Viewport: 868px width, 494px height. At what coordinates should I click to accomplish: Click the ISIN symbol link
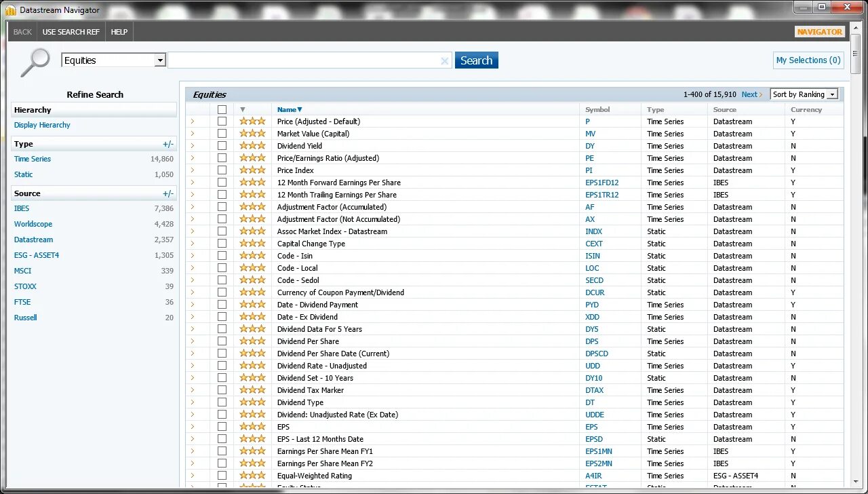[593, 256]
